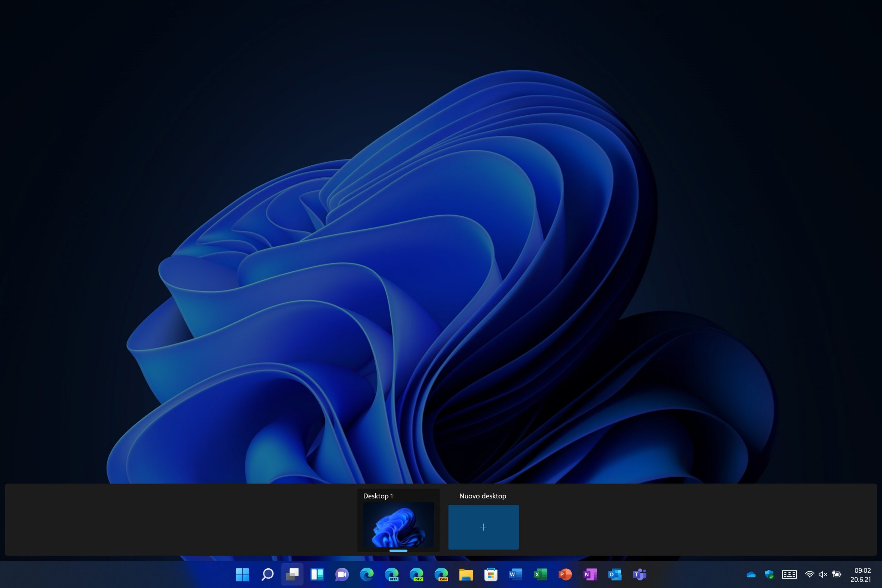Open the Widgets panel

coord(317,574)
